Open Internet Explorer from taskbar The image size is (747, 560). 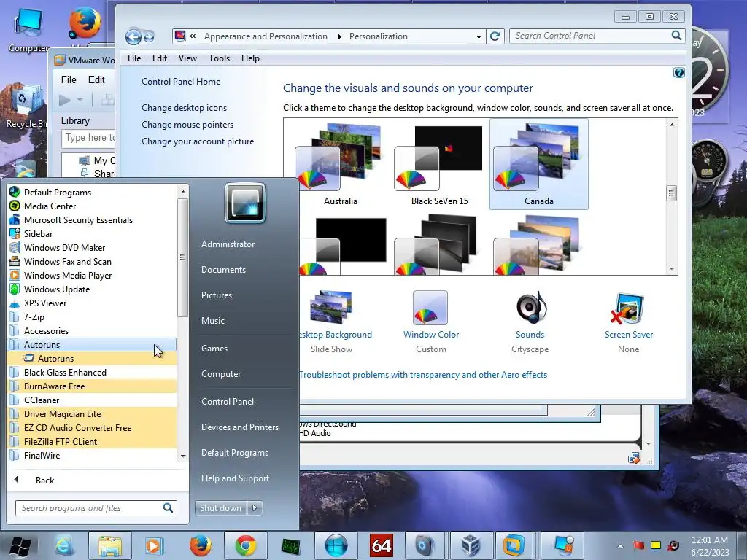click(64, 545)
